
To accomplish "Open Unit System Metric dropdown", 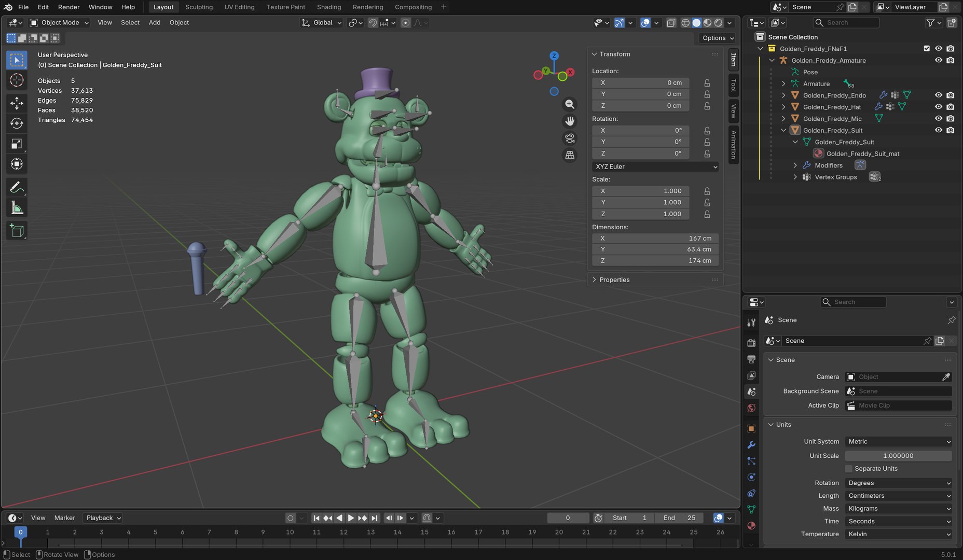I will (x=899, y=442).
